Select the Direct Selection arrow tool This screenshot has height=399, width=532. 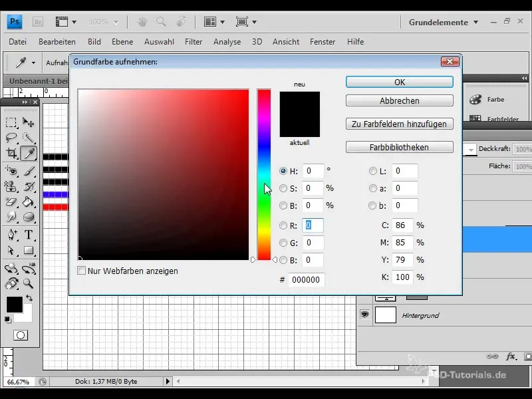(11, 251)
